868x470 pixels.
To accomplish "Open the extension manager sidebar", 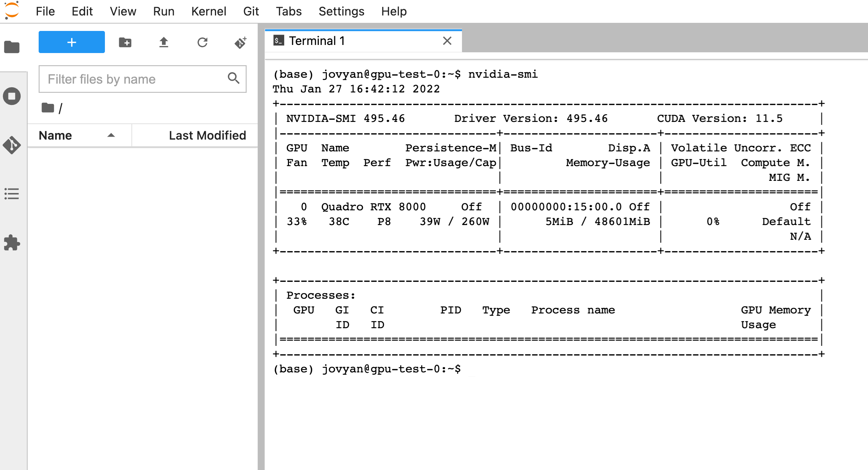I will click(x=11, y=243).
